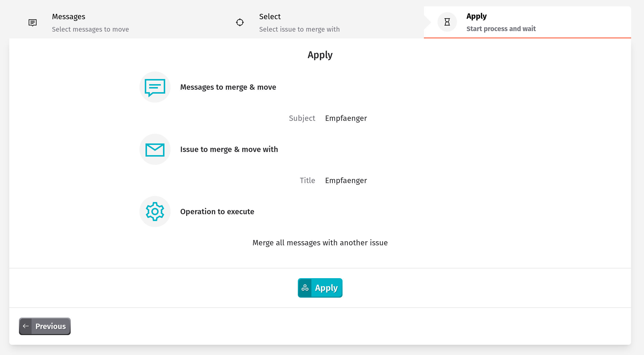Click the 'Start process and wait' subtitle
The height and width of the screenshot is (355, 644).
pos(501,29)
